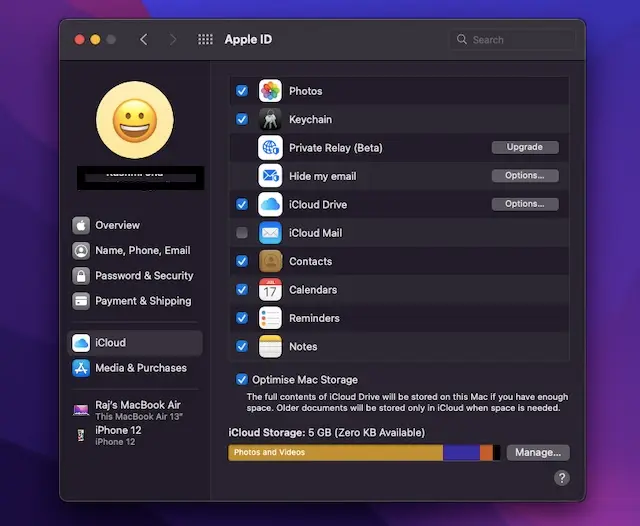Click the Keychain keys icon

click(x=270, y=119)
